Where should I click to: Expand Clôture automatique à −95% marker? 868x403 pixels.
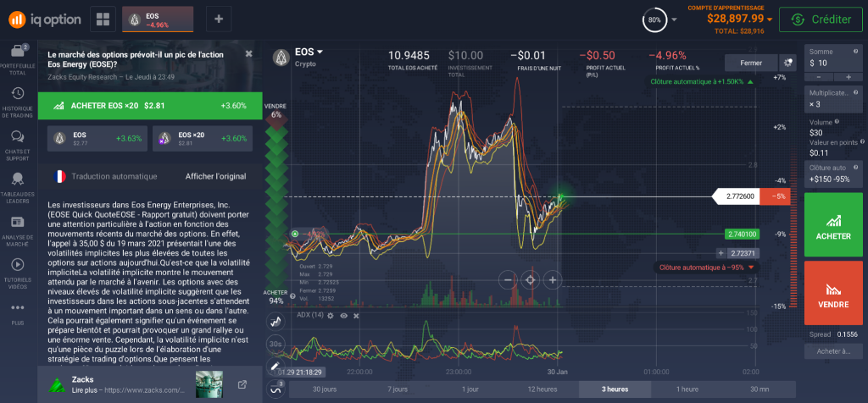(706, 267)
